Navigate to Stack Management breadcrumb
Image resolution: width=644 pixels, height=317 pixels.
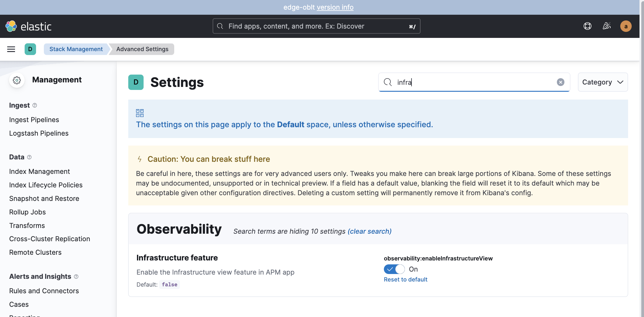click(x=75, y=49)
